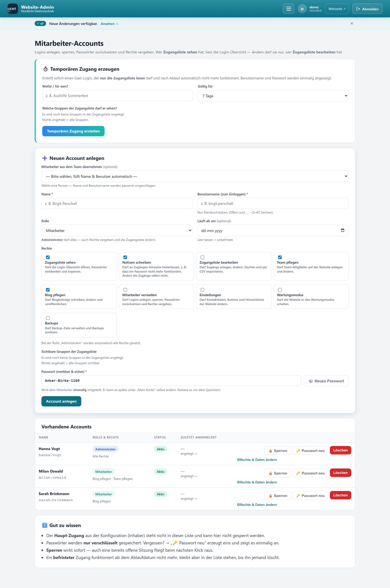The width and height of the screenshot is (390, 588).
Task: Click Temporären Zugang erstellen button
Action: click(73, 131)
